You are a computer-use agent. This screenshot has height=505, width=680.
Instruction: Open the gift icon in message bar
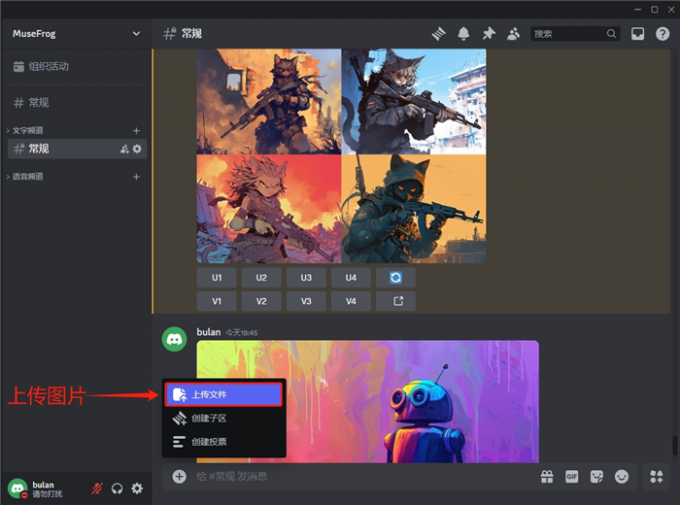point(547,476)
